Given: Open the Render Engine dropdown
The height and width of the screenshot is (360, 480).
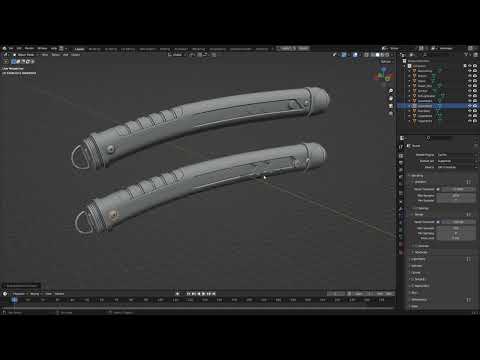Looking at the screenshot, I should (x=456, y=155).
